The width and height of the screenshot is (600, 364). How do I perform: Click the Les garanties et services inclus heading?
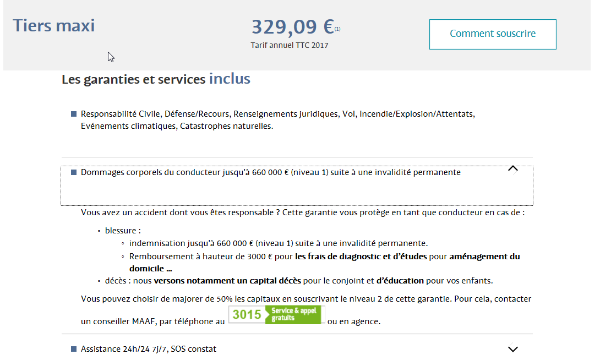(156, 79)
